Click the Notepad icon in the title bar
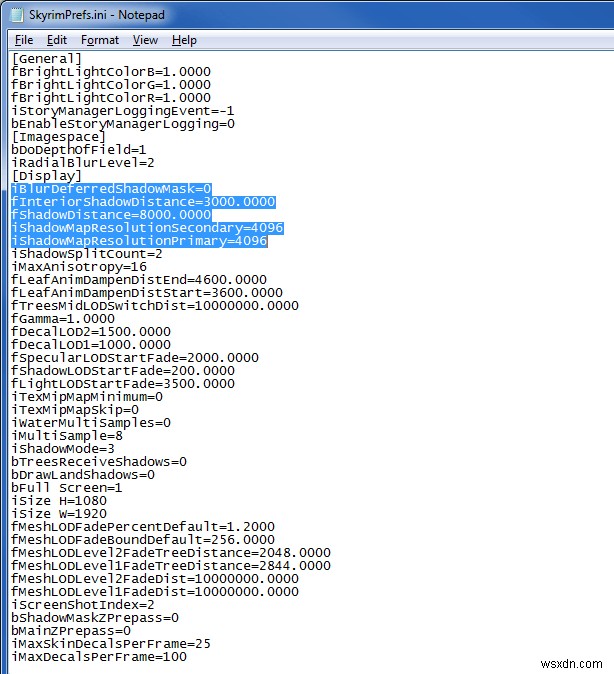The image size is (614, 674). pyautogui.click(x=16, y=15)
